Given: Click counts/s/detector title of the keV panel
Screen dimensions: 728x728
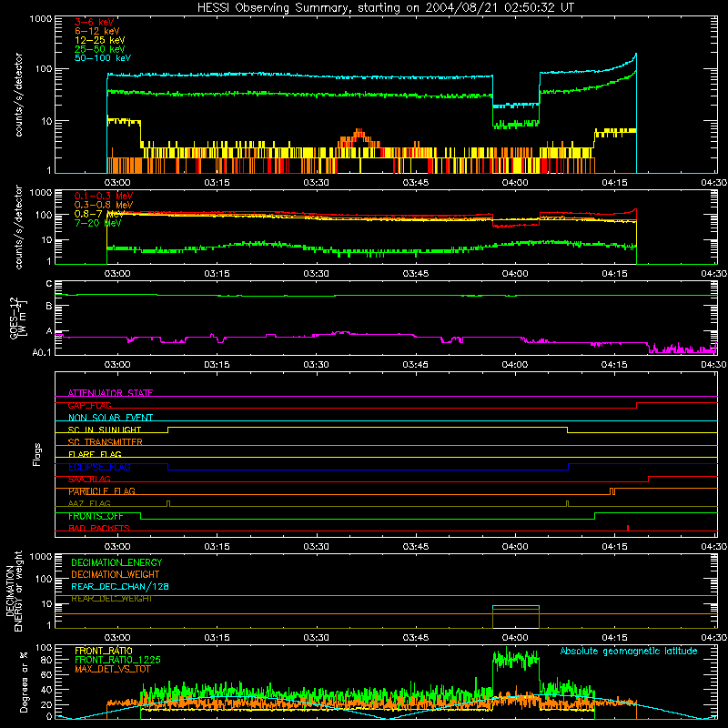Looking at the screenshot, I should 18,95.
